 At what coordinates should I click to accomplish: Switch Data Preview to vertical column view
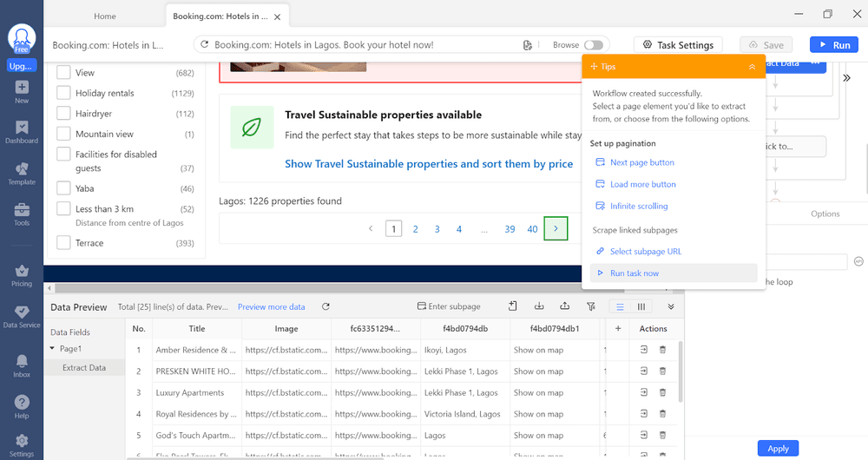[641, 306]
